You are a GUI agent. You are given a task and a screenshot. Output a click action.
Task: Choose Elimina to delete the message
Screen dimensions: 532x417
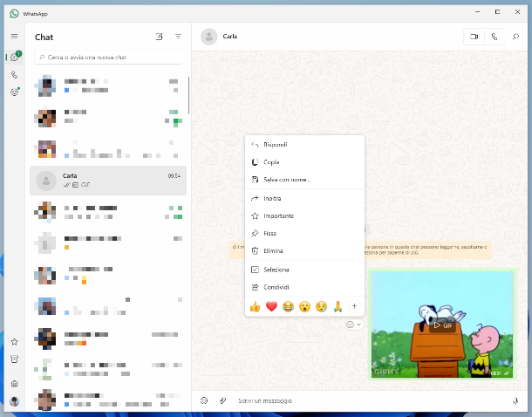click(304, 250)
